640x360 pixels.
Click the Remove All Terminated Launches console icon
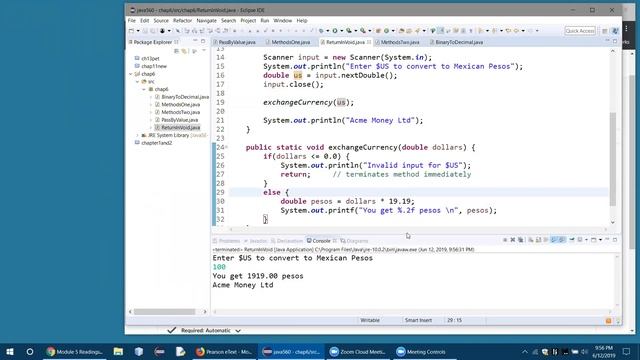[520, 240]
